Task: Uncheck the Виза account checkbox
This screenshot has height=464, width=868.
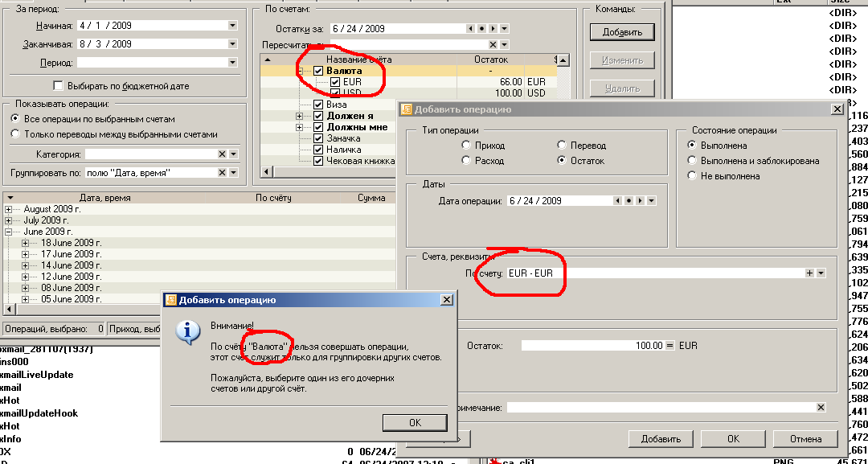Action: (318, 105)
